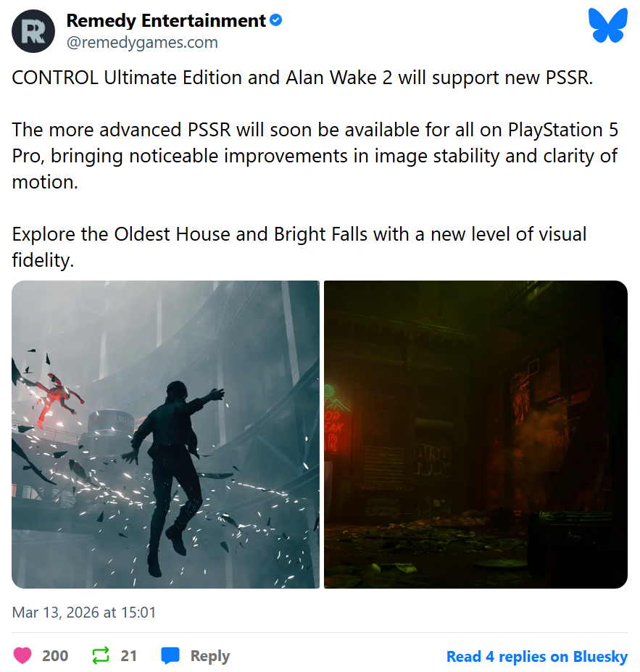Click the post text about PSSR support
Image resolution: width=640 pixels, height=672 pixels.
coord(302,78)
